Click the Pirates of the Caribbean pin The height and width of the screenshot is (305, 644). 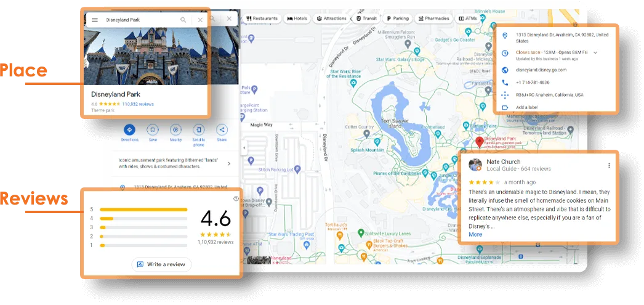[x=425, y=173]
